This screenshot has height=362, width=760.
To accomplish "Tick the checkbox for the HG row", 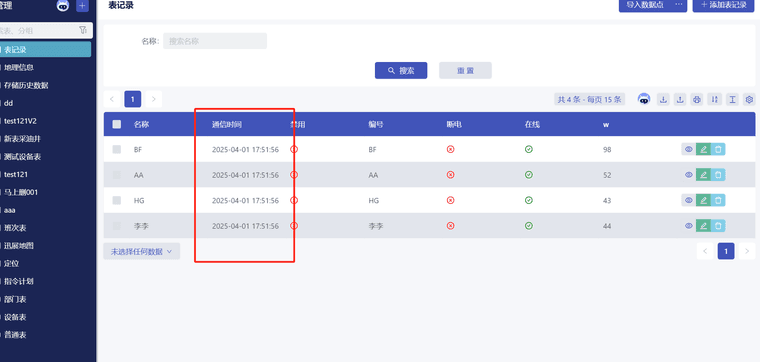I will point(117,200).
